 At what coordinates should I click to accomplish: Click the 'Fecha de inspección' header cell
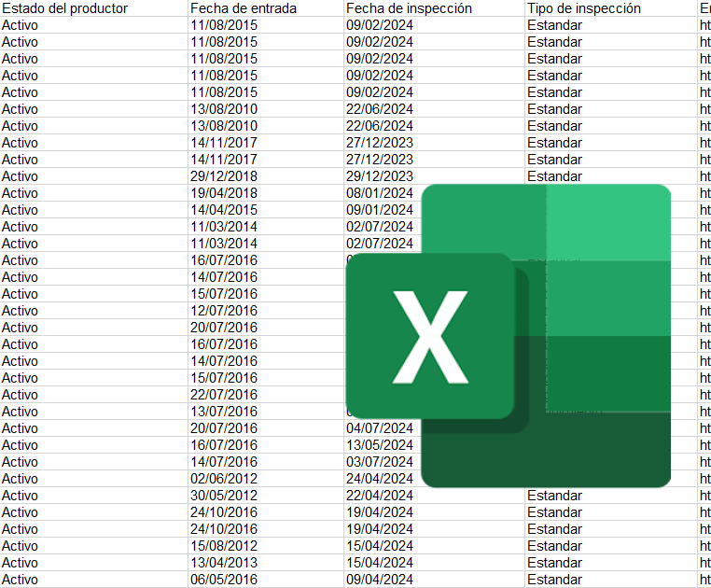click(409, 8)
